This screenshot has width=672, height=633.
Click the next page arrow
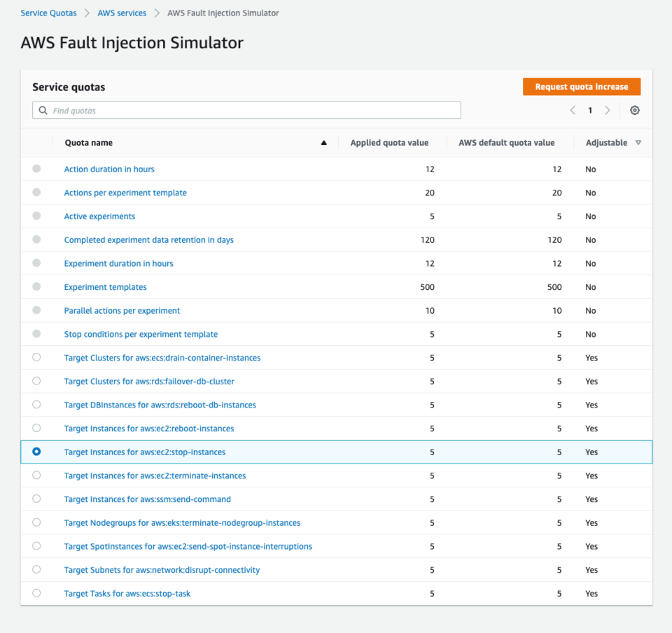[x=606, y=110]
